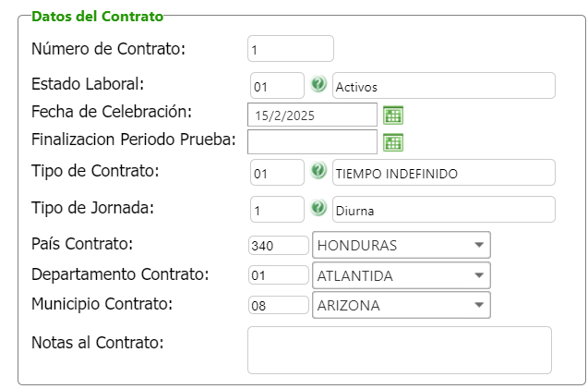Click the Activos description field
The width and height of the screenshot is (588, 389).
443,86
